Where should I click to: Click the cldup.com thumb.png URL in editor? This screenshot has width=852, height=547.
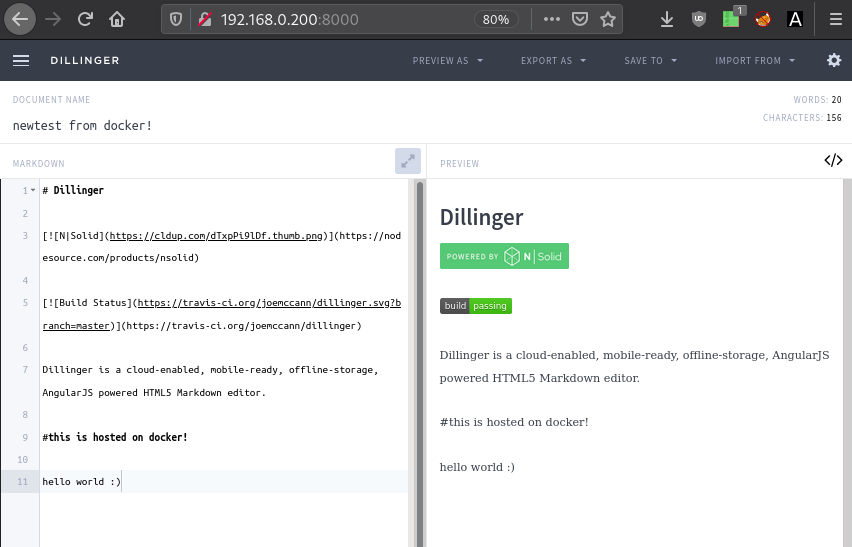point(216,236)
